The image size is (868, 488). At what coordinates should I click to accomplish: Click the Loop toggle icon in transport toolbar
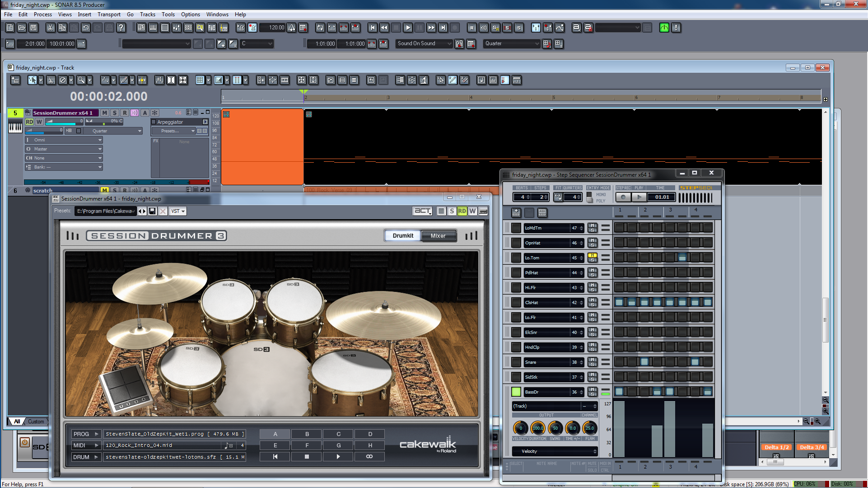tap(320, 28)
